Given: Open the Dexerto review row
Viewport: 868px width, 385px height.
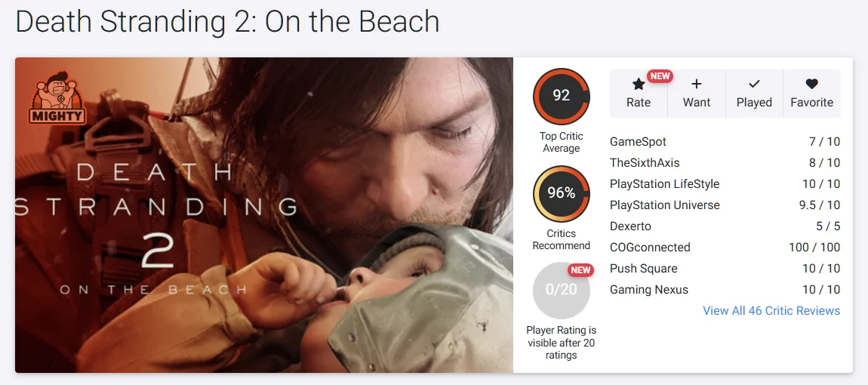Looking at the screenshot, I should (x=630, y=226).
